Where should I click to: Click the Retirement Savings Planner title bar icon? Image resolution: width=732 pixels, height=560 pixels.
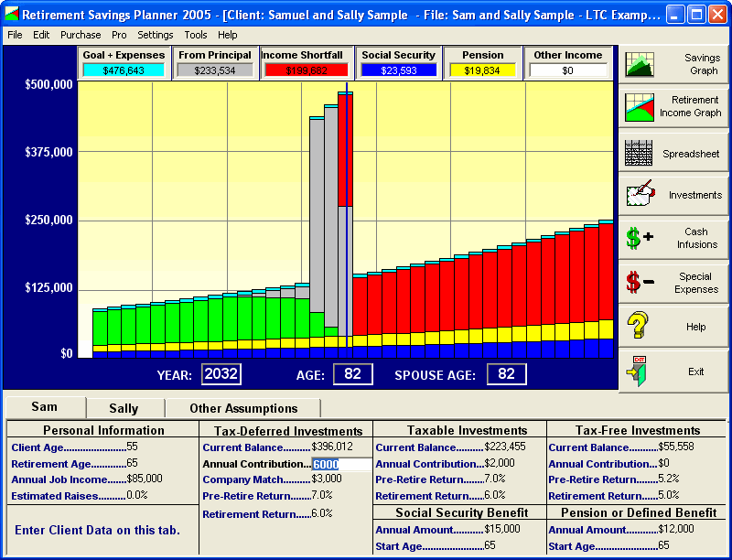[x=12, y=14]
